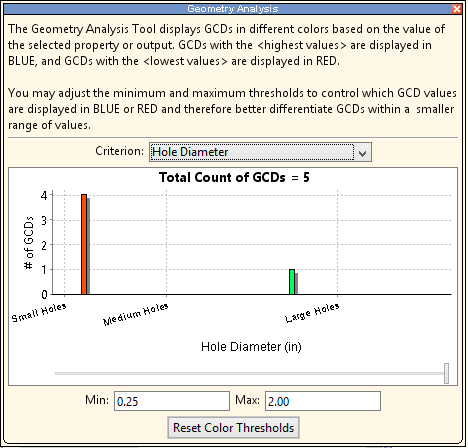
Task: Click inside the Max field showing 2.00
Action: point(323,401)
